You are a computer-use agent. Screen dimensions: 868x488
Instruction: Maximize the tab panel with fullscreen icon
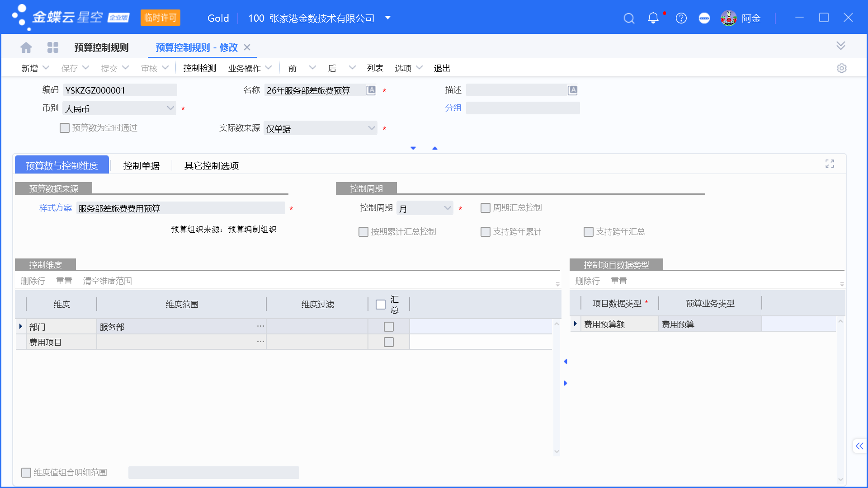(830, 164)
